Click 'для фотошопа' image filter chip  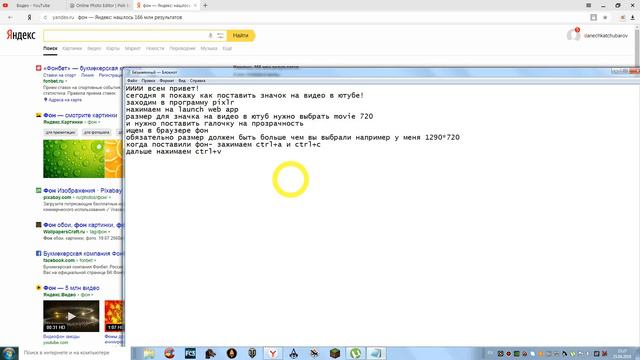[97, 132]
